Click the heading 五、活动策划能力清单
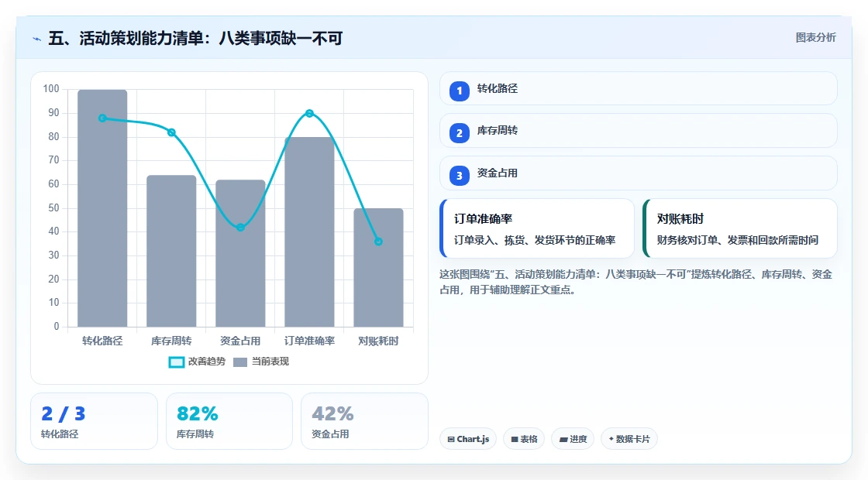 [x=195, y=38]
